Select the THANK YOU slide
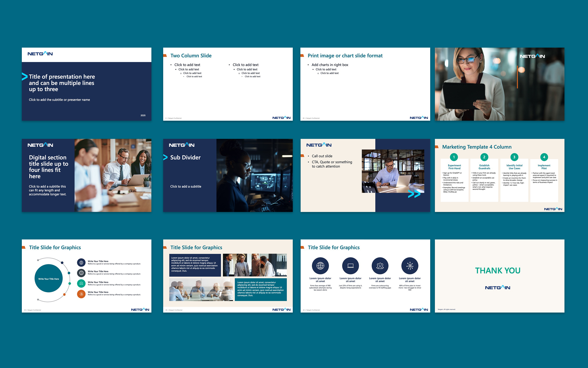588x368 pixels. pyautogui.click(x=500, y=276)
